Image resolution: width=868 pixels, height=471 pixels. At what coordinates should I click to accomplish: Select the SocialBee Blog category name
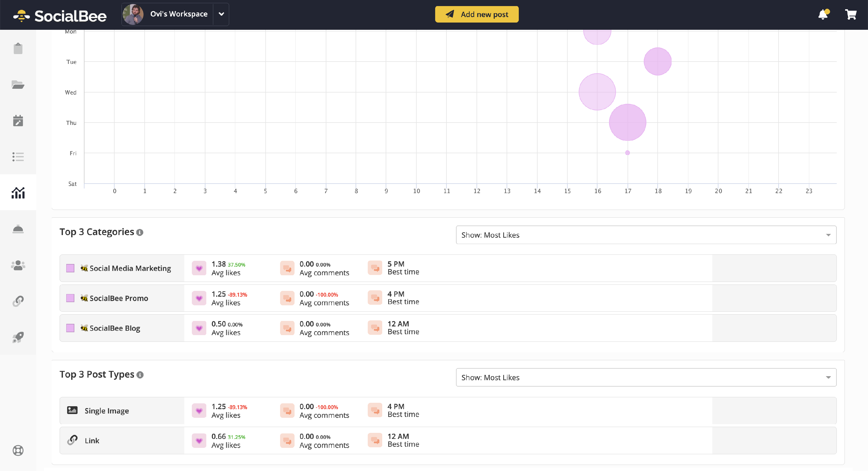tap(115, 328)
